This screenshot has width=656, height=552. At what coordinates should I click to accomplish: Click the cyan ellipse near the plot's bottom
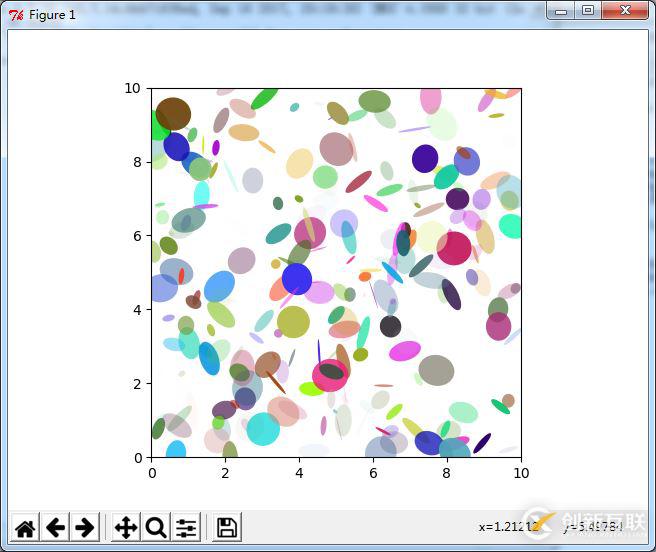click(263, 429)
